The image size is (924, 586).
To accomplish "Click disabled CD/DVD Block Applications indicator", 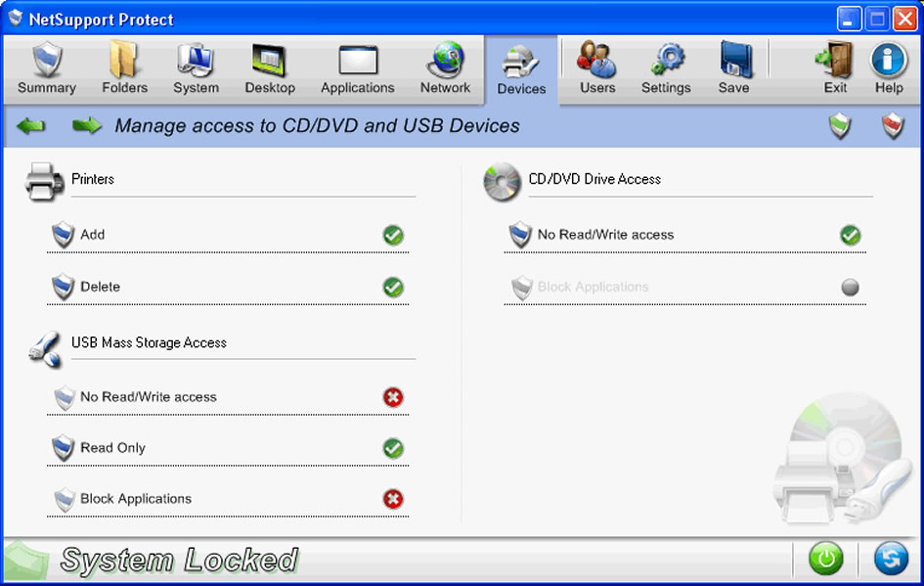I will tap(851, 287).
